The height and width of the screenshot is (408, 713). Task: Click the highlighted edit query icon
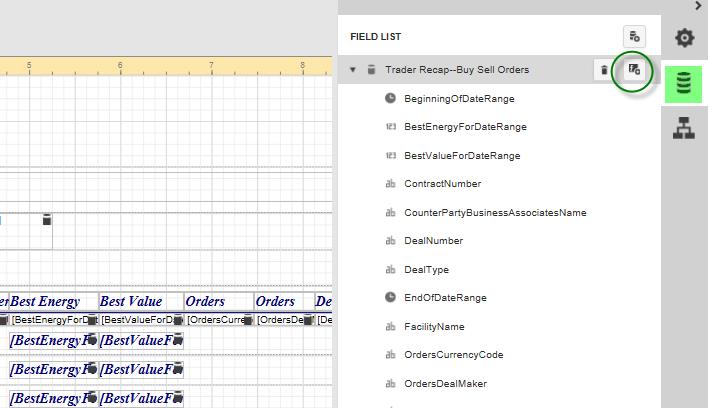634,70
